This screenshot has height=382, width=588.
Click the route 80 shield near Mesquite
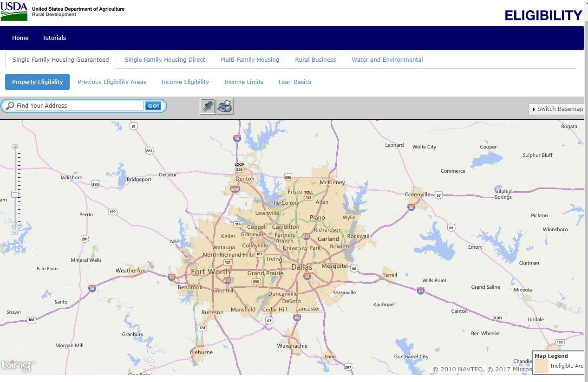(x=354, y=268)
